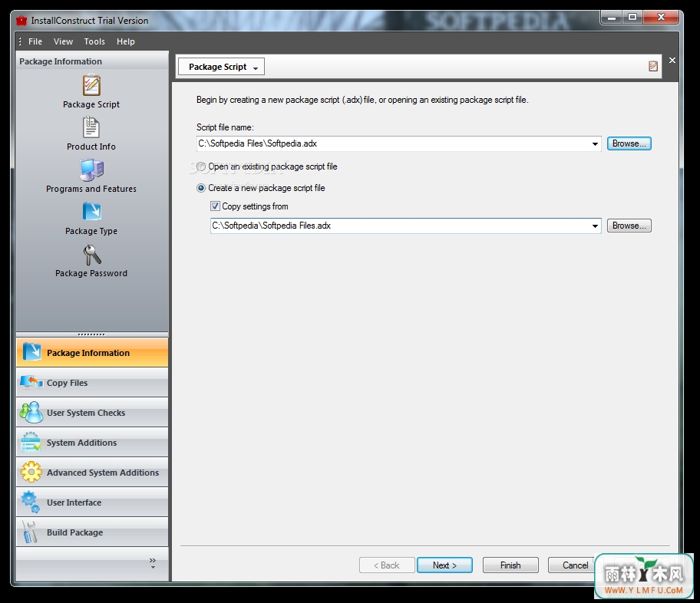
Task: Switch to the Copy Files category
Action: [92, 383]
